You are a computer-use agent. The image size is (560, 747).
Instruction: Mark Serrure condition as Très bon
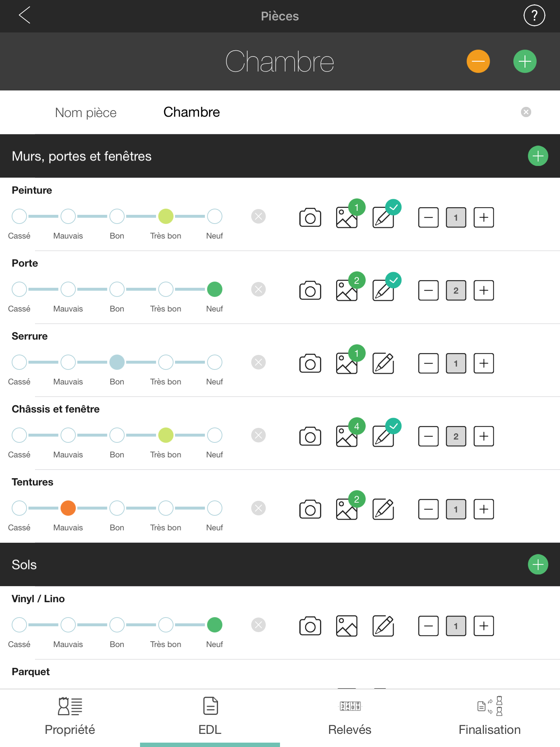(166, 362)
